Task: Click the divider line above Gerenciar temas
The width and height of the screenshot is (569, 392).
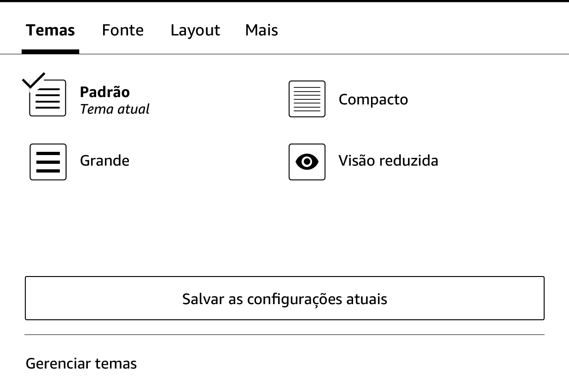Action: pyautogui.click(x=284, y=334)
